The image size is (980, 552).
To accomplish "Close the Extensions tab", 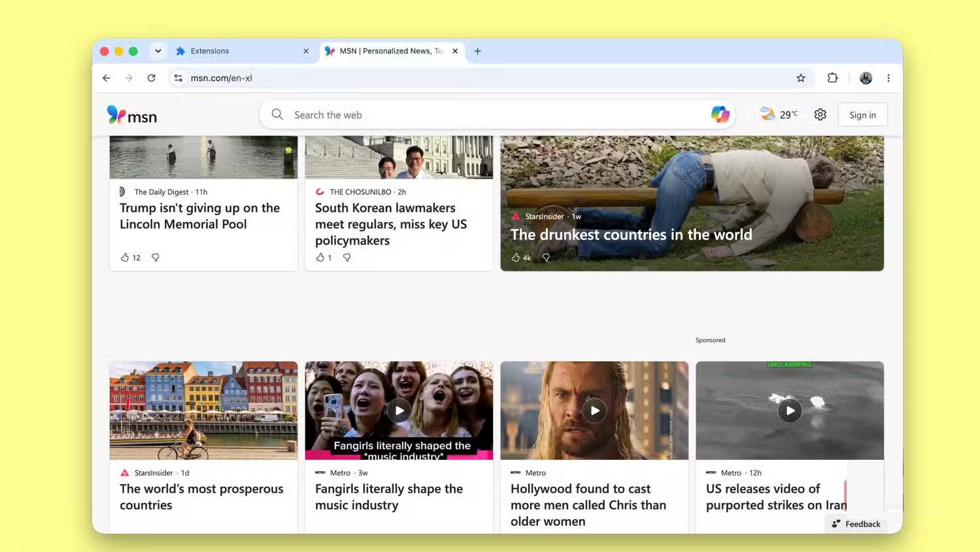I will pos(306,51).
